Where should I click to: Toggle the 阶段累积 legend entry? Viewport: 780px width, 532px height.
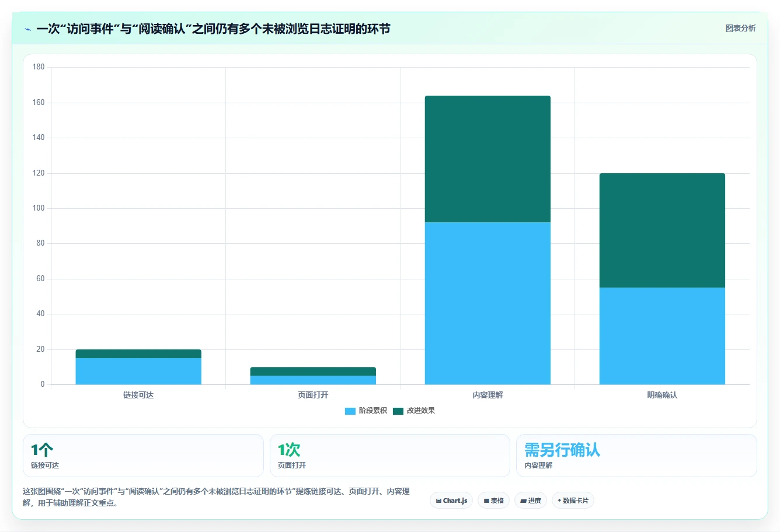[366, 411]
